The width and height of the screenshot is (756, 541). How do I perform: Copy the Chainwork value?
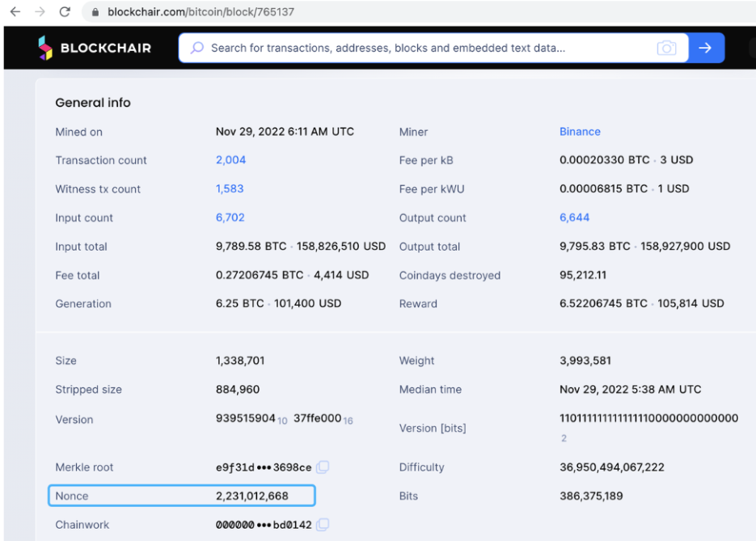[323, 525]
